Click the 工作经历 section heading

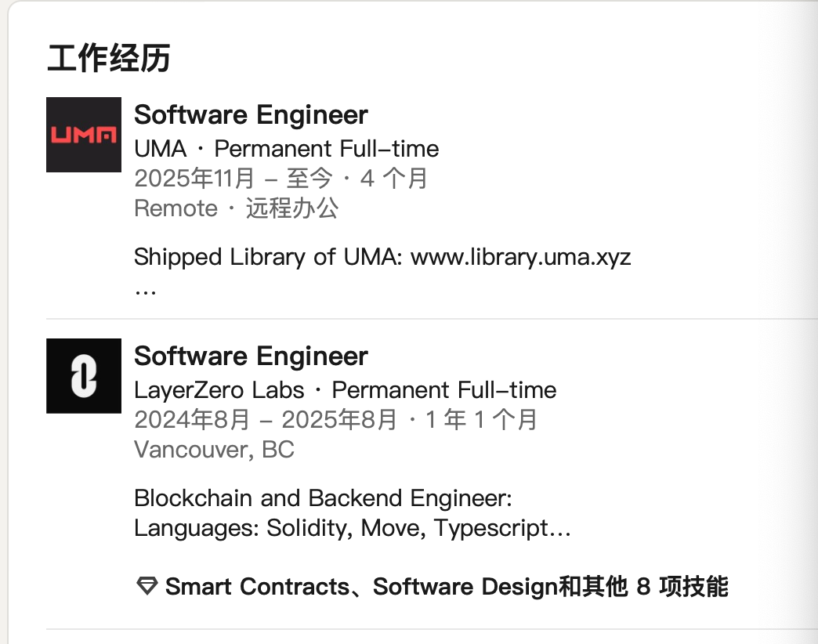click(108, 59)
